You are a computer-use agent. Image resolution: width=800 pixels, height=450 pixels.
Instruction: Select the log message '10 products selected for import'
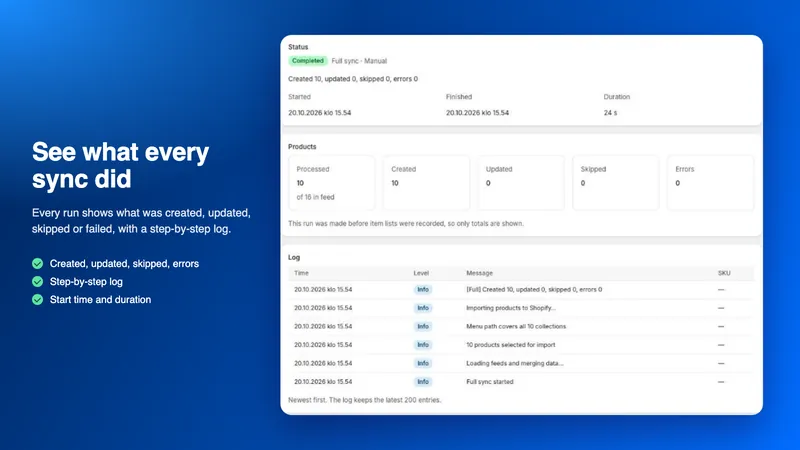(x=511, y=345)
